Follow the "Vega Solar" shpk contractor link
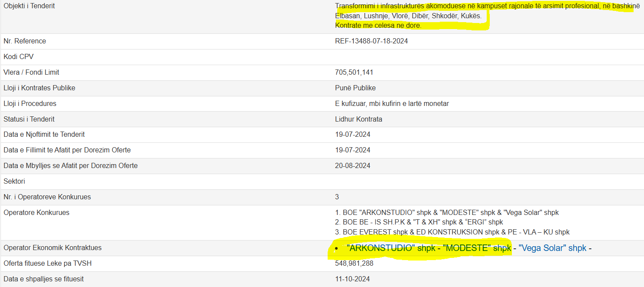 click(552, 248)
